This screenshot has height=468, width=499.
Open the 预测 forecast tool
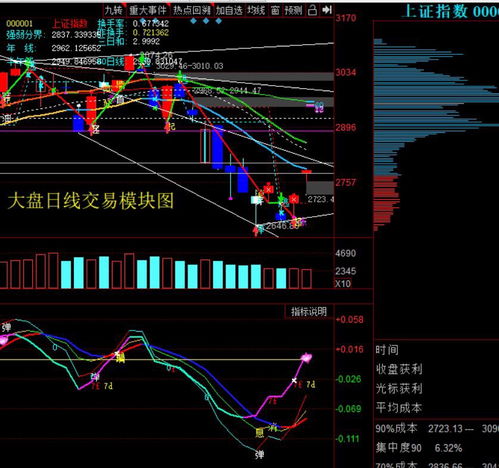(x=293, y=10)
